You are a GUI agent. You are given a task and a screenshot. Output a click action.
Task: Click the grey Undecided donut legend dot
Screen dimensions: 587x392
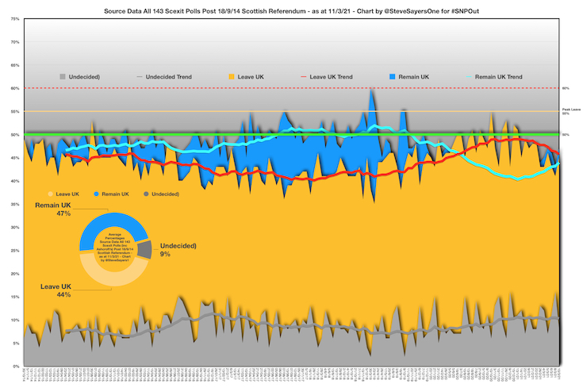147,194
